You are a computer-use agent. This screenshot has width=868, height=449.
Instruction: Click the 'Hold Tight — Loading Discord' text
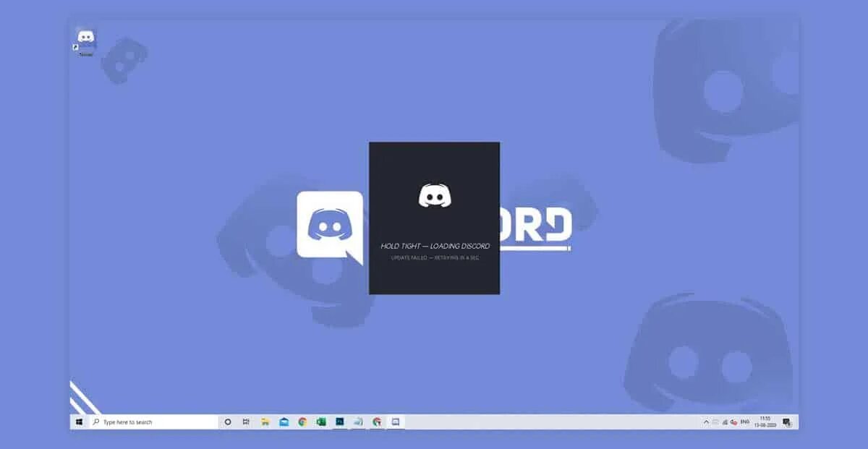click(435, 246)
